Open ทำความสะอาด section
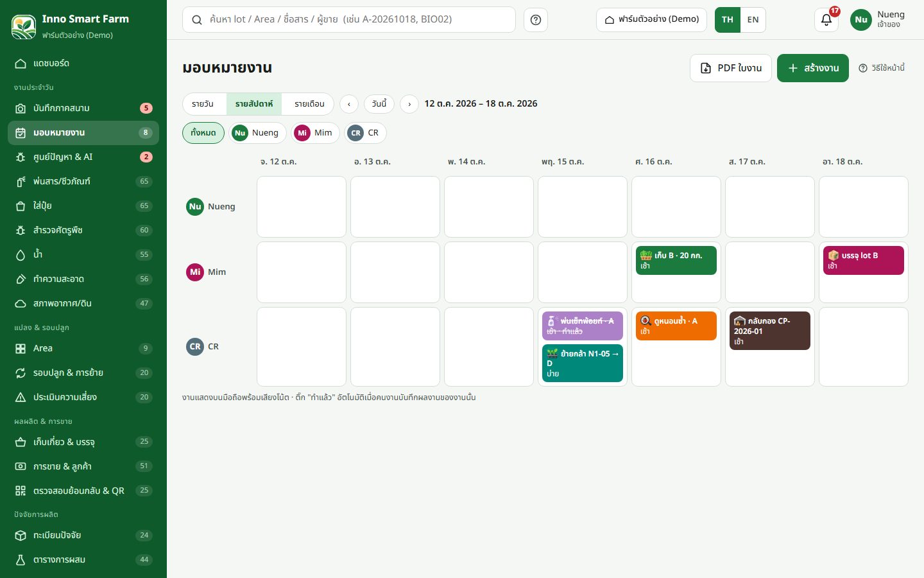This screenshot has width=924, height=578. point(83,279)
